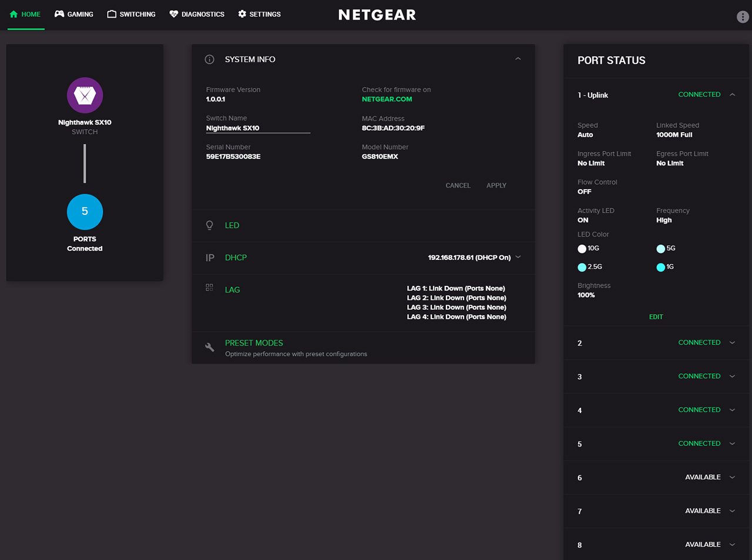
Task: Click the Preset Modes wrench icon
Action: [x=209, y=347]
